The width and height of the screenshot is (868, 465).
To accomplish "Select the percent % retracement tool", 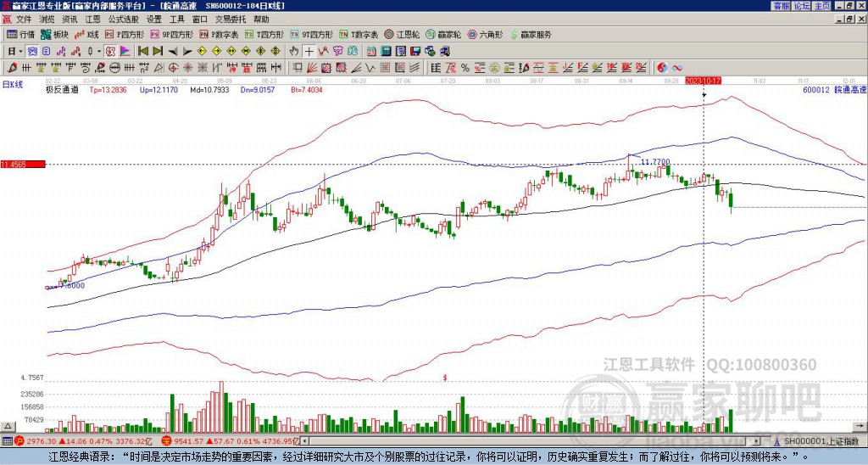I will [x=465, y=68].
